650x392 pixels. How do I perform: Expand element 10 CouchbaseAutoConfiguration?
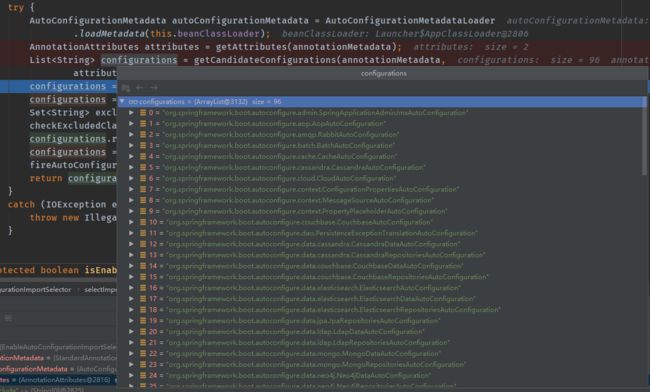point(131,222)
